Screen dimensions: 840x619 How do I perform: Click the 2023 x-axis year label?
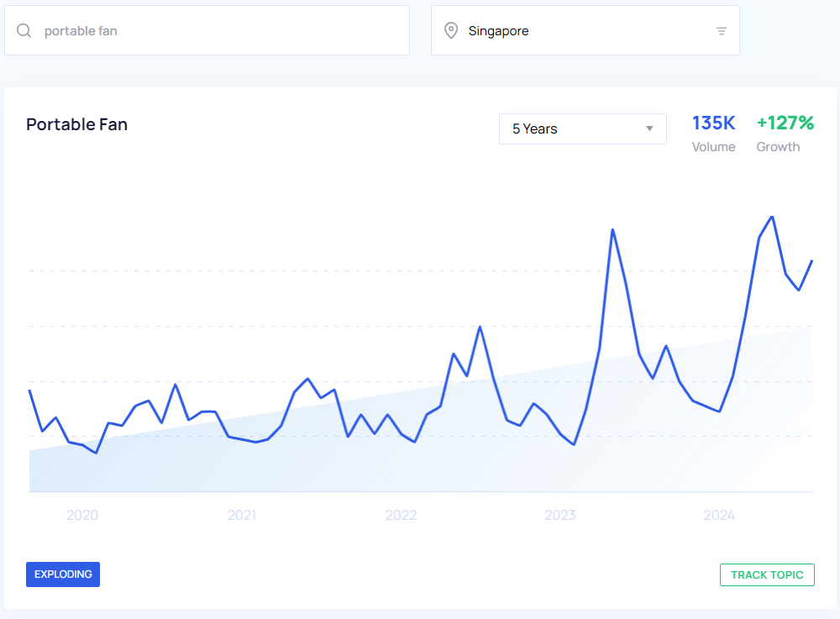[560, 515]
